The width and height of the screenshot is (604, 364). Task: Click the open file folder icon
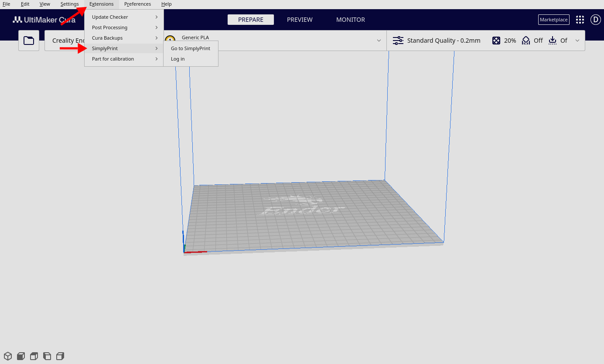(29, 41)
